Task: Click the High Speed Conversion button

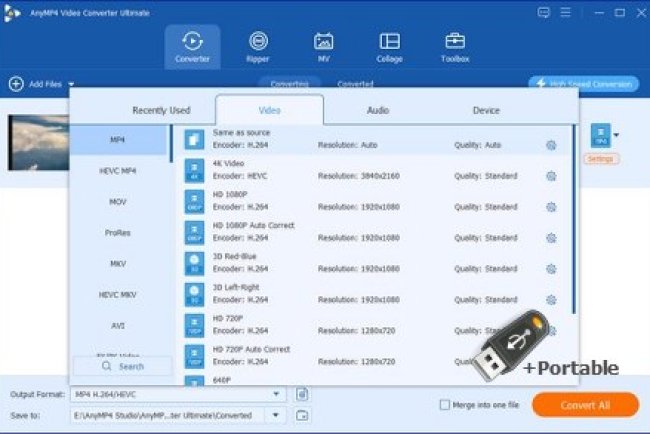Action: tap(584, 85)
